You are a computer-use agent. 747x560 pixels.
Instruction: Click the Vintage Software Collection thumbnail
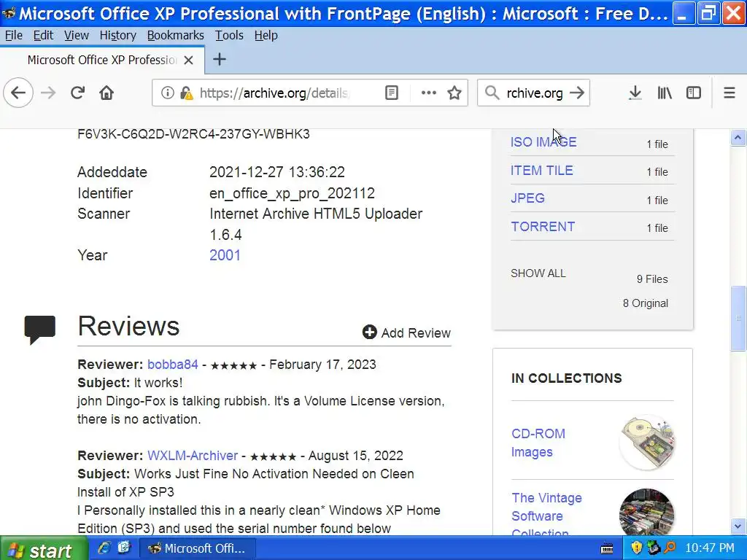tap(647, 513)
